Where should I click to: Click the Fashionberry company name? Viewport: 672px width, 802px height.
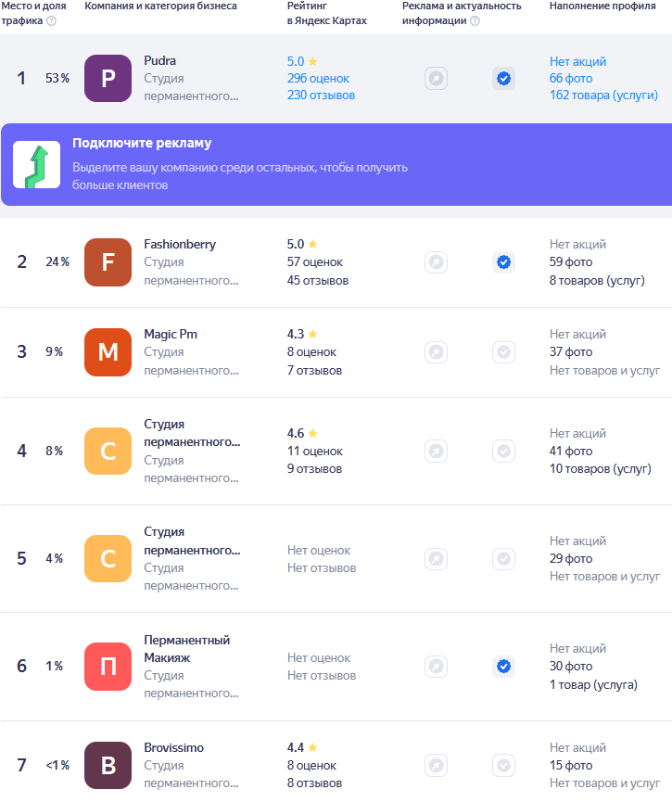pos(180,245)
